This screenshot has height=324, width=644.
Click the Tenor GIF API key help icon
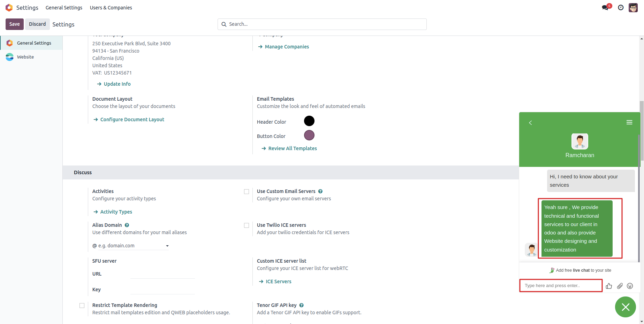coord(302,305)
